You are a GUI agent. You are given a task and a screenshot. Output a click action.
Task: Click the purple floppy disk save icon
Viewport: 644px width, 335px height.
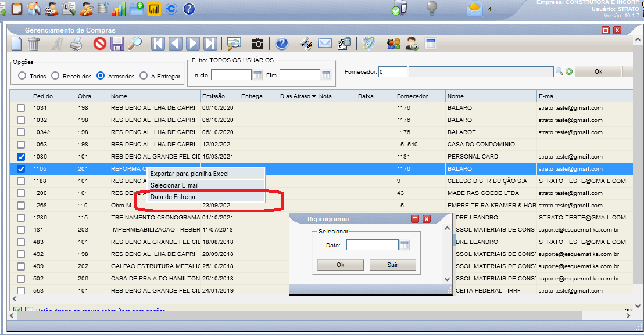[117, 44]
